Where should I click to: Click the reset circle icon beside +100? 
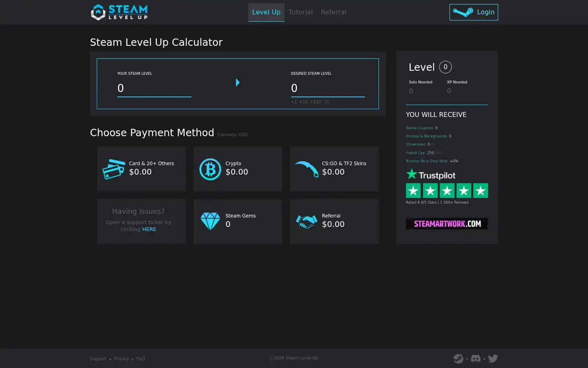(327, 102)
